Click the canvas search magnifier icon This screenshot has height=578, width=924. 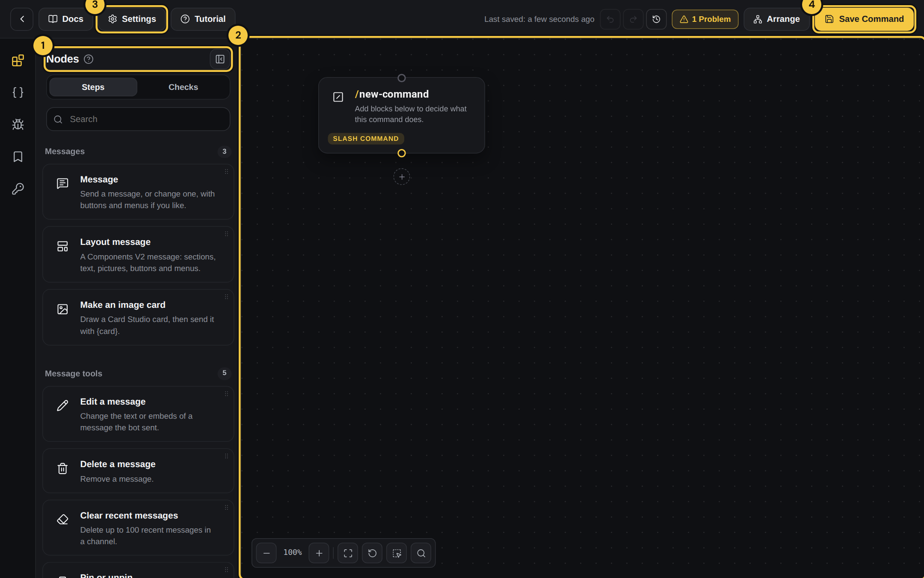pyautogui.click(x=421, y=553)
